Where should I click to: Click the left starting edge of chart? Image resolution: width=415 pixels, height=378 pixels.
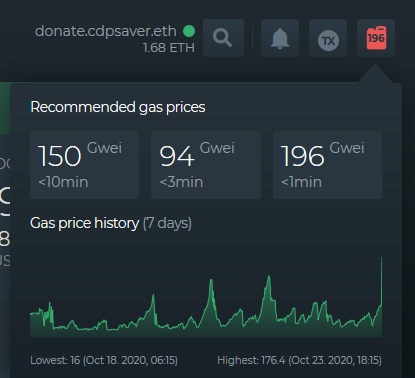pos(31,324)
